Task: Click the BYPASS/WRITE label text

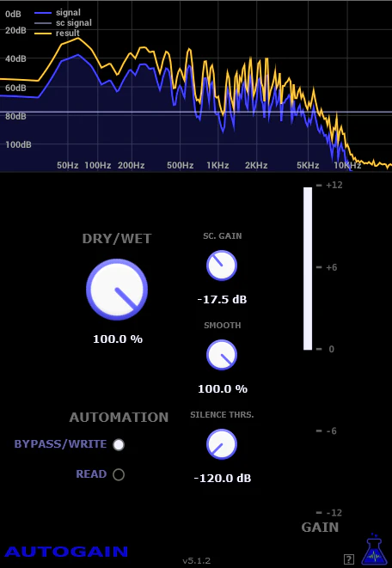Action: click(x=60, y=444)
